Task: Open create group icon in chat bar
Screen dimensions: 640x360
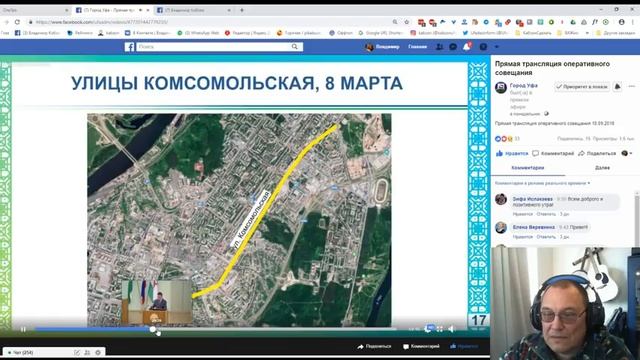Action: pos(87,352)
